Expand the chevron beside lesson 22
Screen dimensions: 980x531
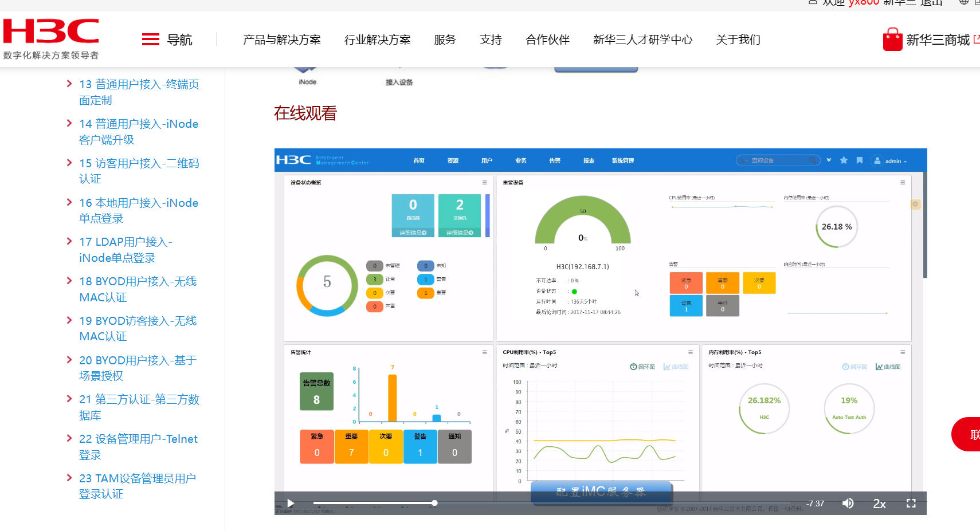pos(69,438)
